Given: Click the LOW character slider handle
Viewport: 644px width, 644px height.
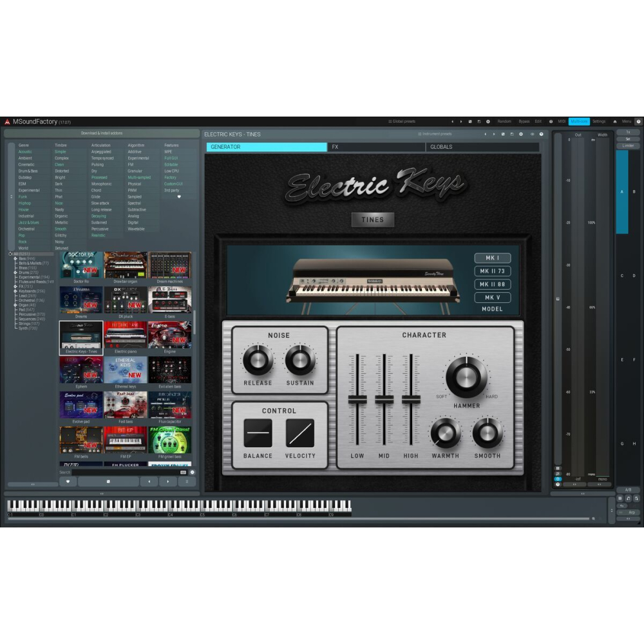Looking at the screenshot, I should tap(357, 399).
